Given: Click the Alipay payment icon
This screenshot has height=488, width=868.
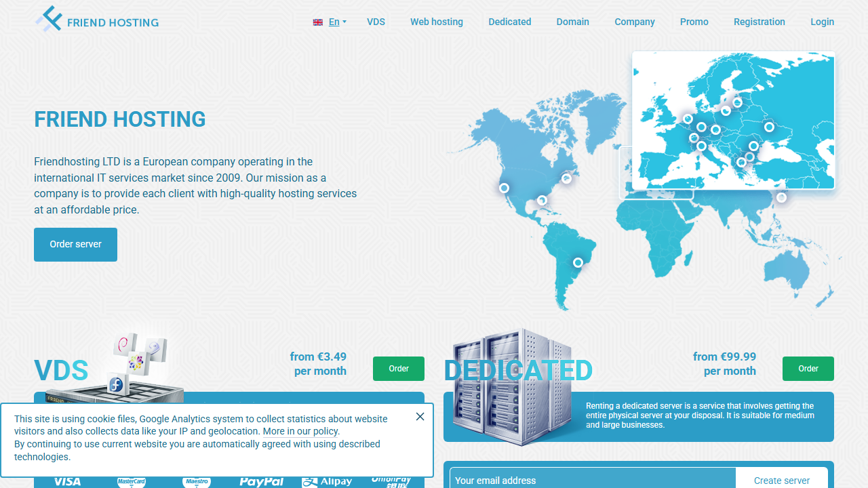Looking at the screenshot, I should [327, 481].
